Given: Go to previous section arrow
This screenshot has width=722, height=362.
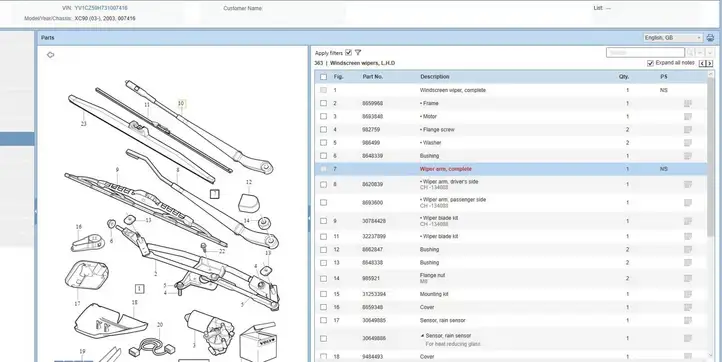Looking at the screenshot, I should click(x=702, y=64).
